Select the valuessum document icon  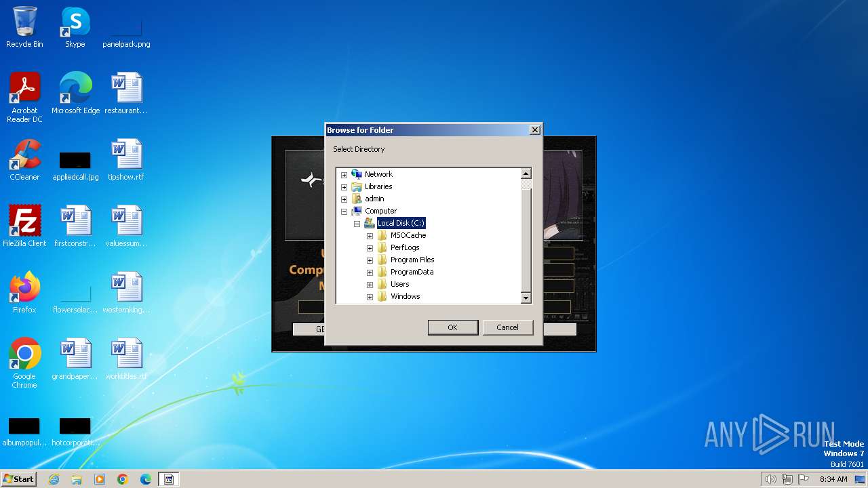click(x=126, y=226)
